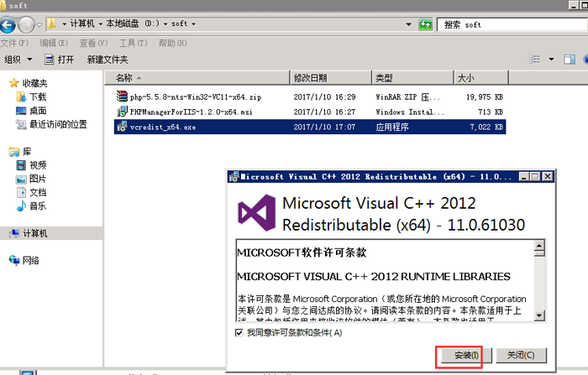
Task: Open the 文件(F) menu
Action: (x=14, y=43)
